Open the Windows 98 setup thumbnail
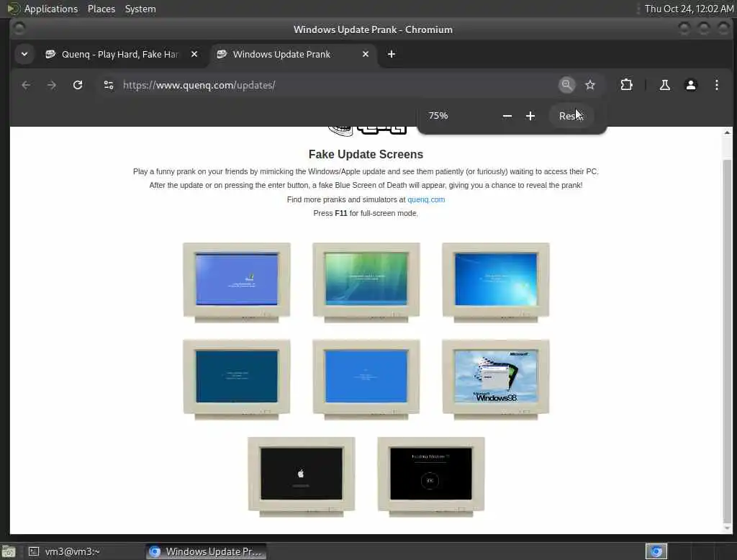 point(496,379)
